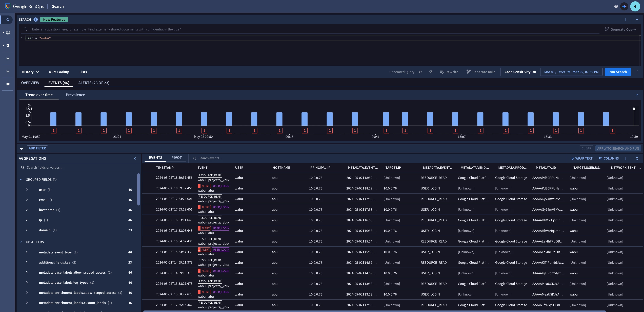
Task: Click the right timeline range handle
Action: pos(634,109)
